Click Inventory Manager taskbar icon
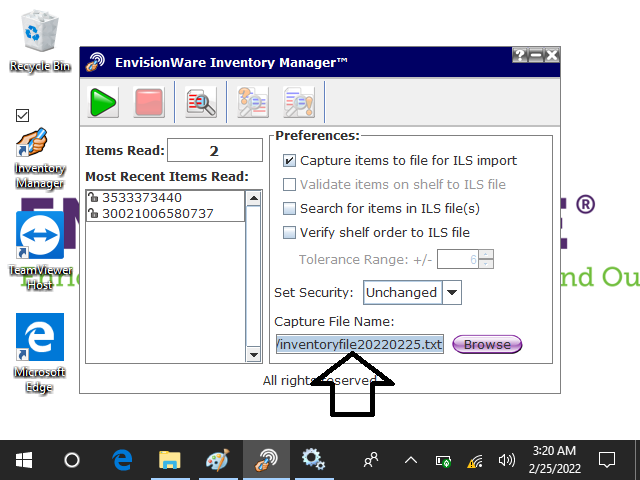Viewport: 640px width, 480px height. (266, 460)
